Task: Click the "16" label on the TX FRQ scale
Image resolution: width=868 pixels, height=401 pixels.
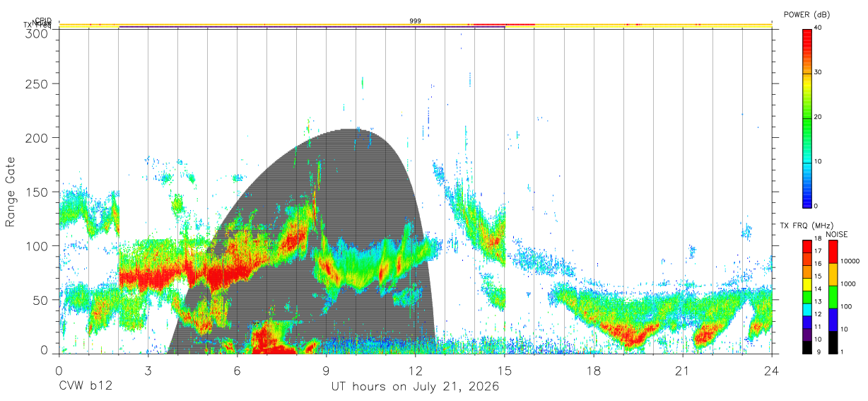Action: 818,265
